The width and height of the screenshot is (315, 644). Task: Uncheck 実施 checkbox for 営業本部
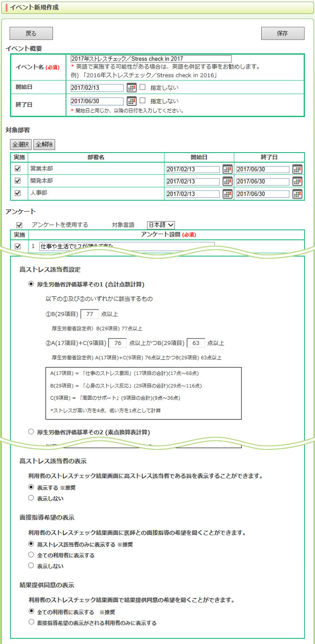(18, 168)
